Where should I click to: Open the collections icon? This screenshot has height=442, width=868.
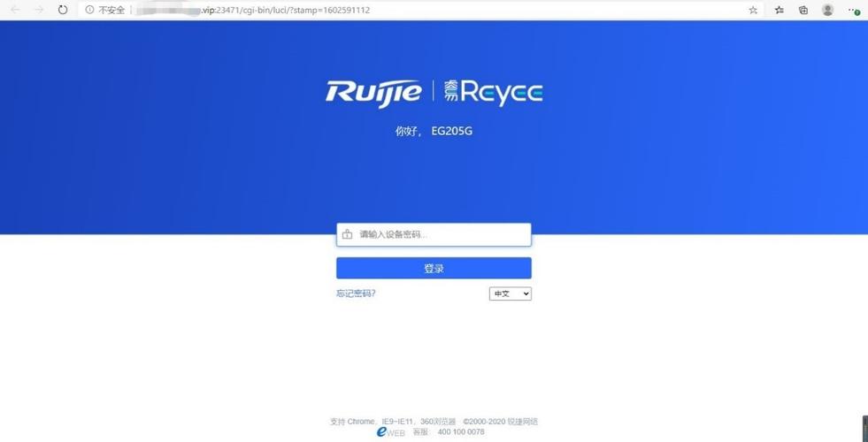click(x=803, y=10)
